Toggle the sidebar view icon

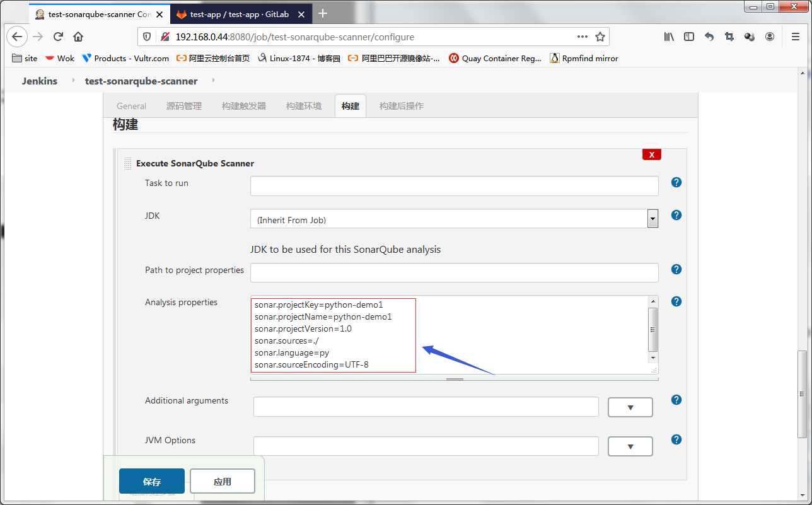point(689,37)
